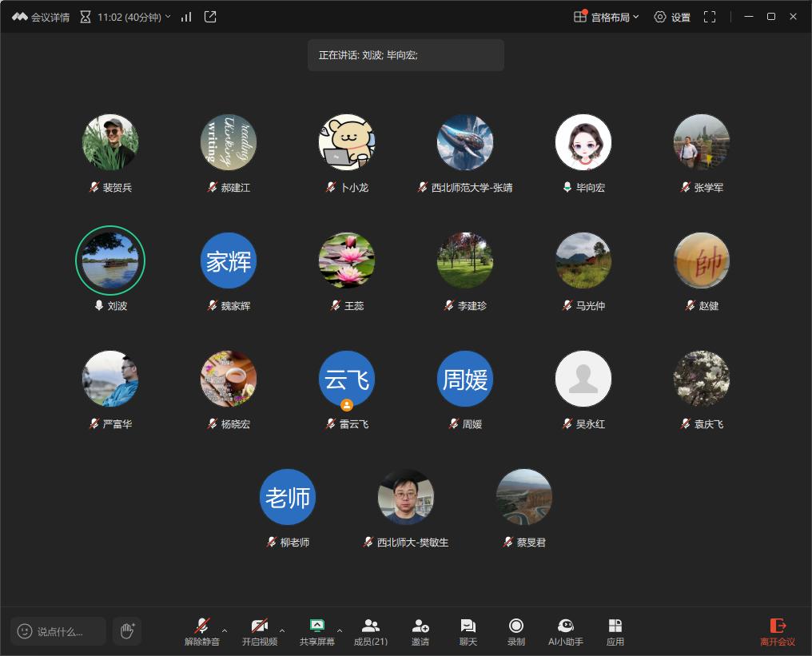
Task: Open the AI assistant
Action: pos(565,631)
